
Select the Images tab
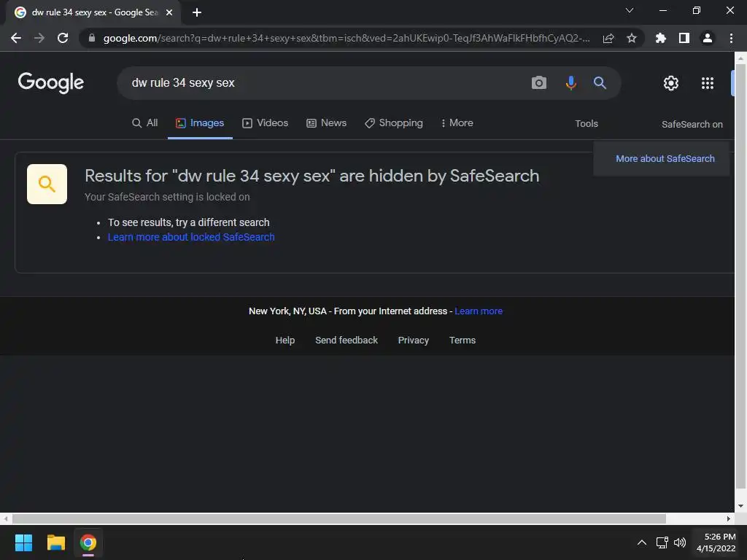coord(200,122)
